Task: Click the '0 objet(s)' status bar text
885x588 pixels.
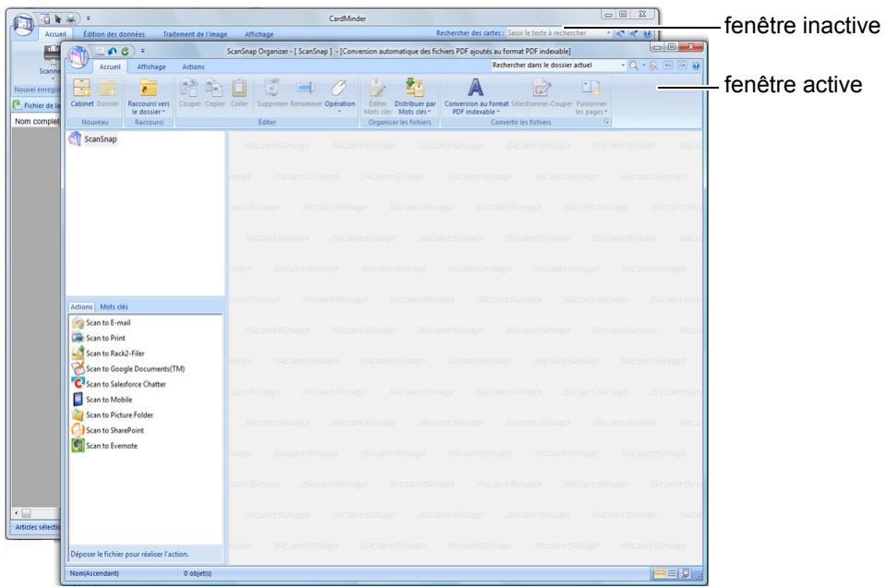Action: pyautogui.click(x=197, y=573)
